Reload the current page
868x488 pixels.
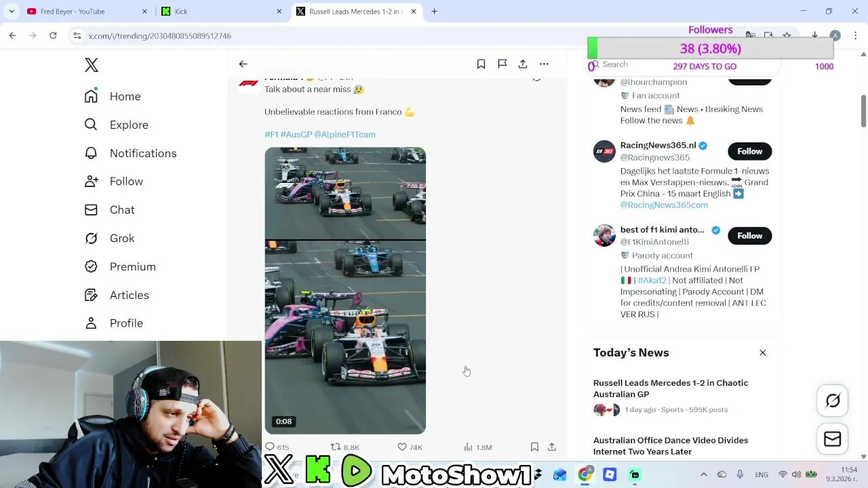(x=53, y=35)
